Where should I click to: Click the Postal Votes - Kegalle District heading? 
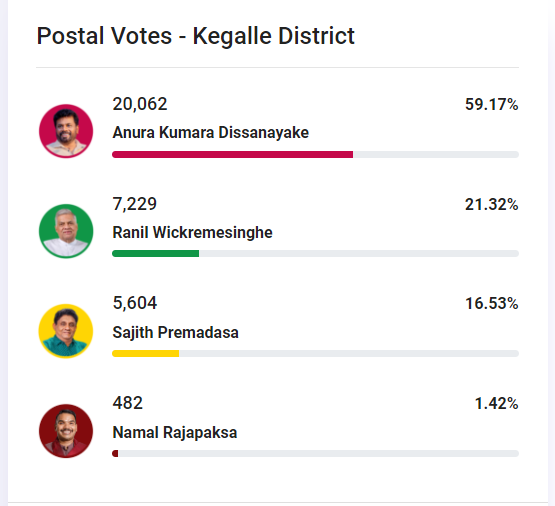pos(196,36)
